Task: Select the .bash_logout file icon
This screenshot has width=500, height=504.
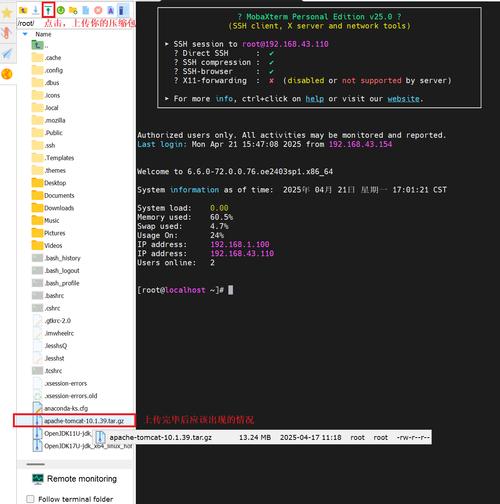Action: [37, 271]
